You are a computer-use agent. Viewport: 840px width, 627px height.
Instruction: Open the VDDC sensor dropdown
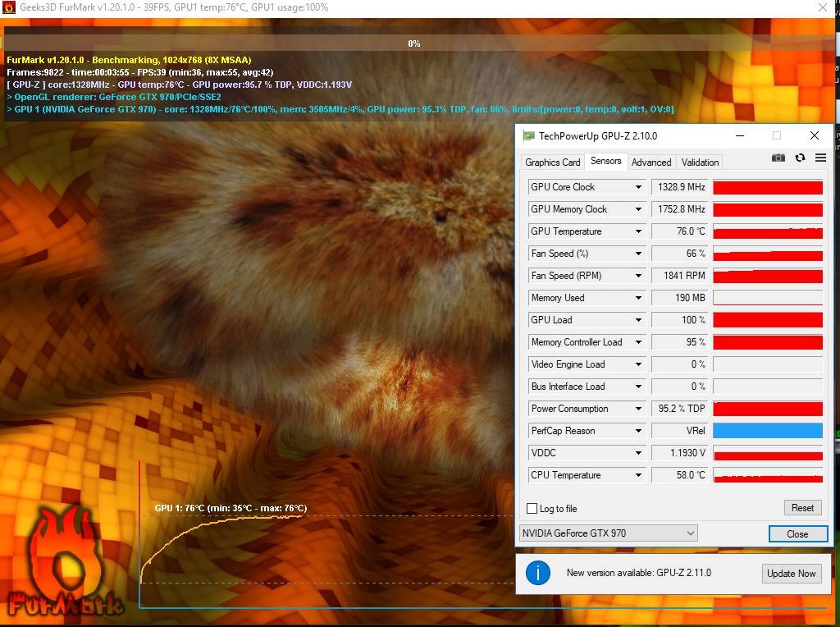coord(638,453)
